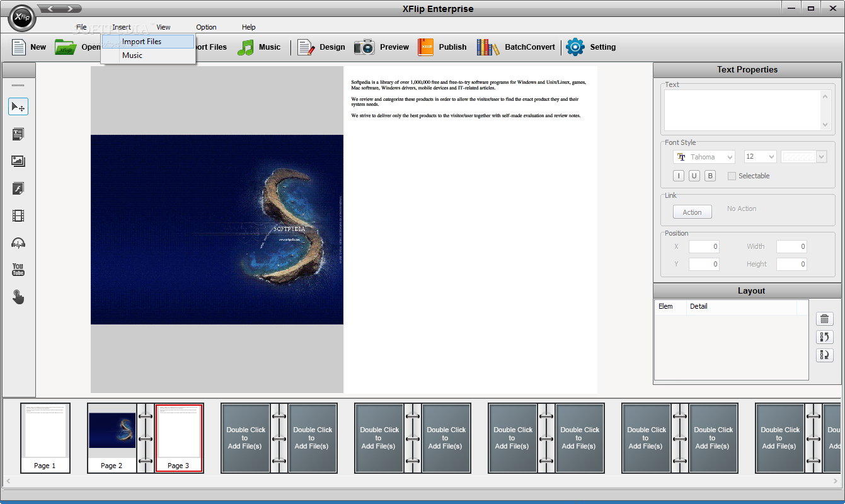
Task: Click the Publish book icon
Action: click(425, 47)
